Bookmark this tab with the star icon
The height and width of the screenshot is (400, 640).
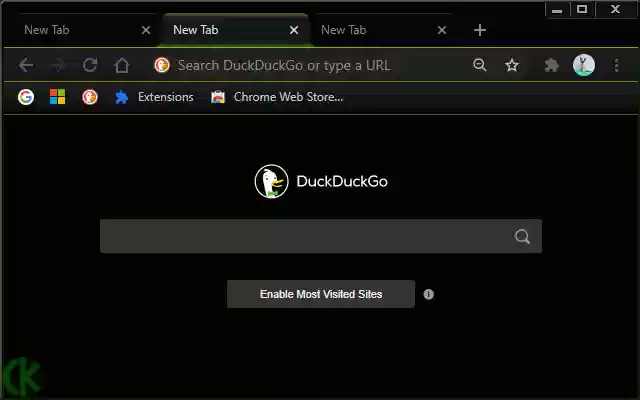point(512,65)
